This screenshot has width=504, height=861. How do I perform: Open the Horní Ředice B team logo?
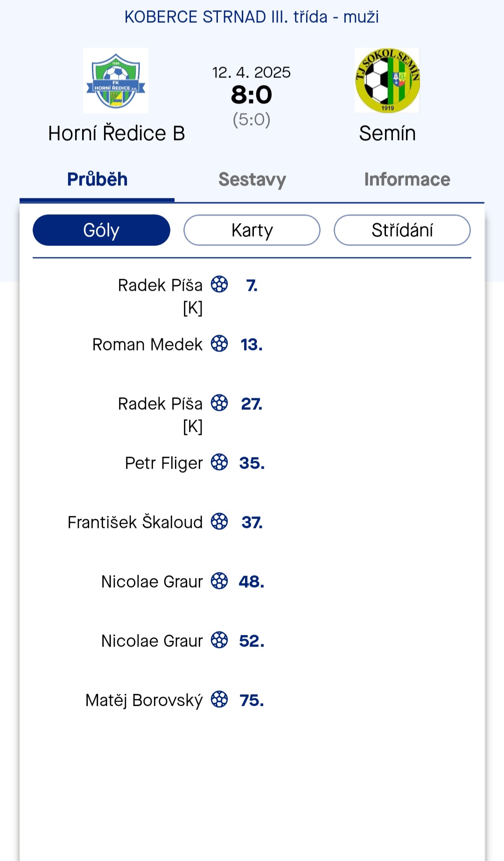pos(116,80)
